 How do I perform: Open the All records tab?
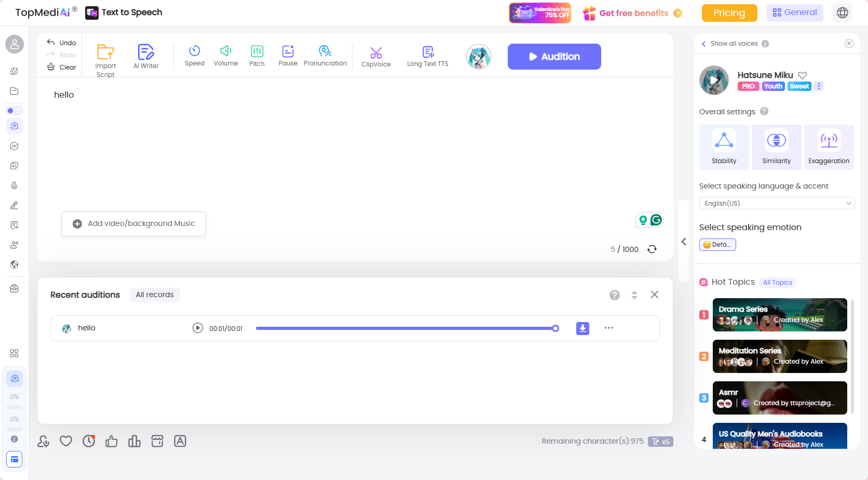click(155, 295)
